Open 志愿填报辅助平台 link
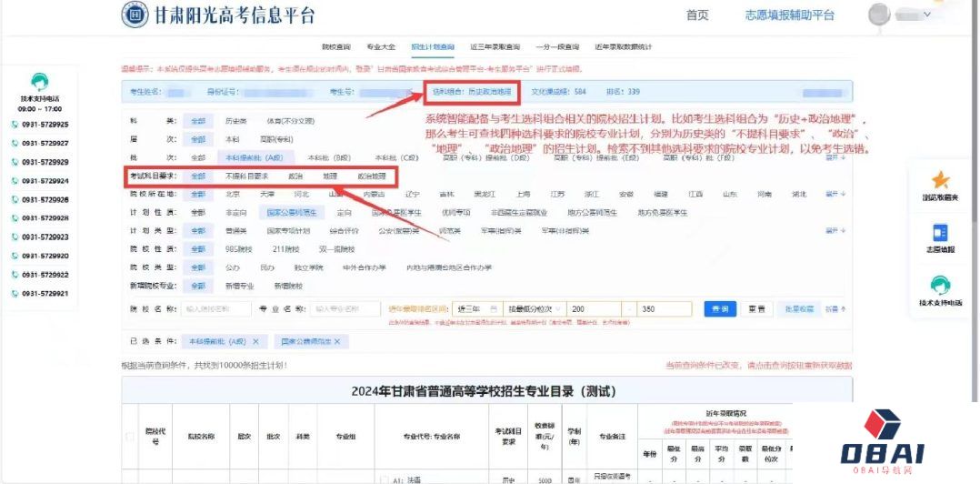Image resolution: width=980 pixels, height=484 pixels. [790, 15]
